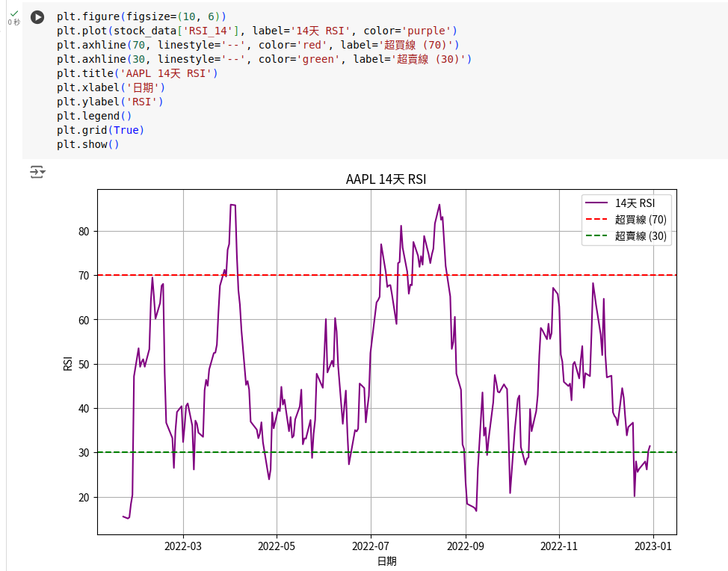Click the y-axis tick label 50

[x=84, y=365]
